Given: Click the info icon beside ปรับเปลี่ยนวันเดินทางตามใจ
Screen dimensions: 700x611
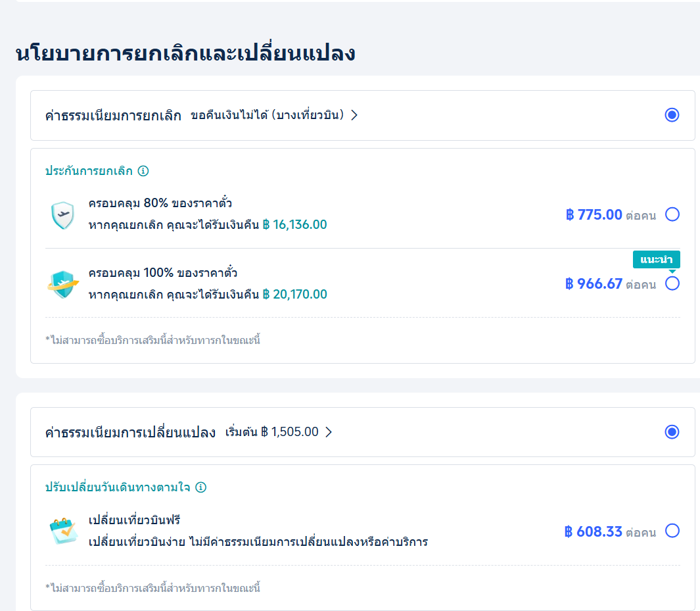Looking at the screenshot, I should coord(201,487).
